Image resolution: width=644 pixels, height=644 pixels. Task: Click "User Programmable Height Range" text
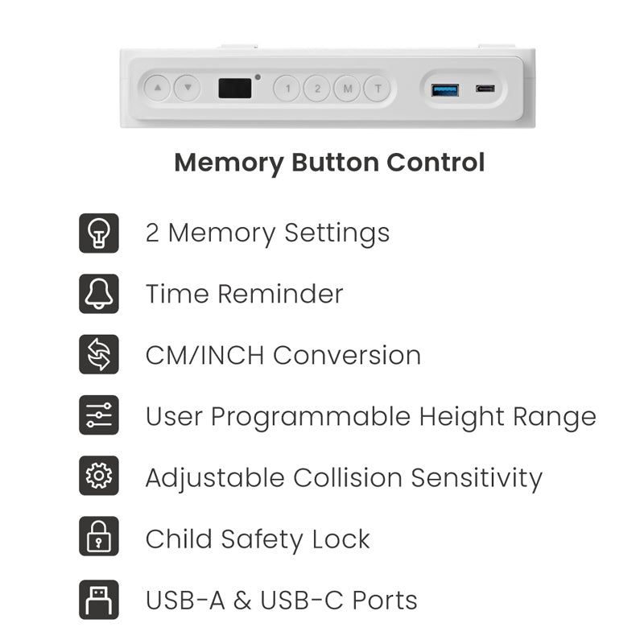click(370, 416)
